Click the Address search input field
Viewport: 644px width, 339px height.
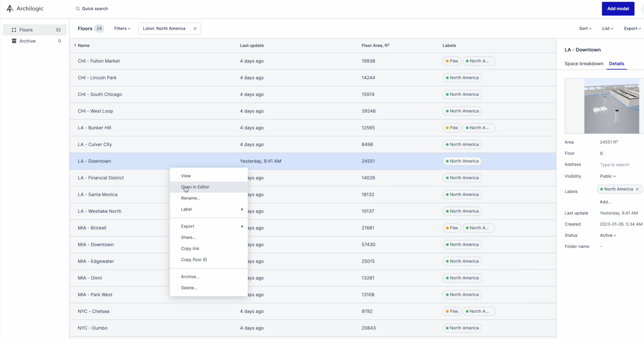(614, 165)
